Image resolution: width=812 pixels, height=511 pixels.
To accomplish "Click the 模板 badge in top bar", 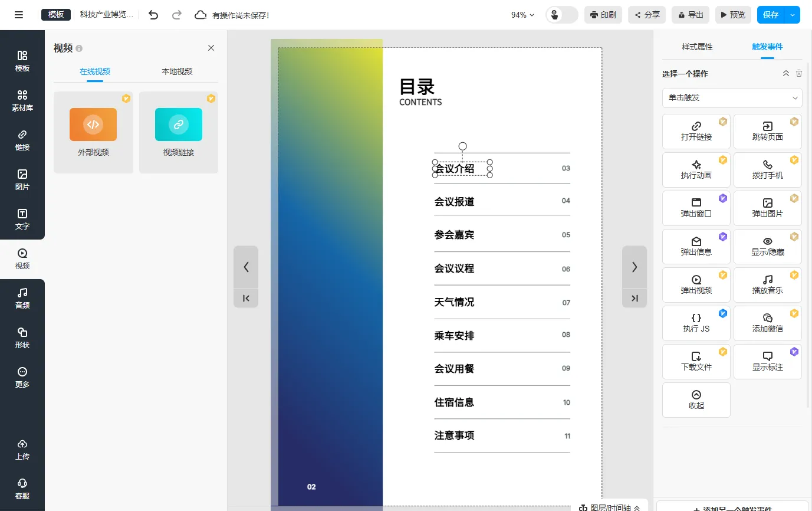I will click(56, 15).
